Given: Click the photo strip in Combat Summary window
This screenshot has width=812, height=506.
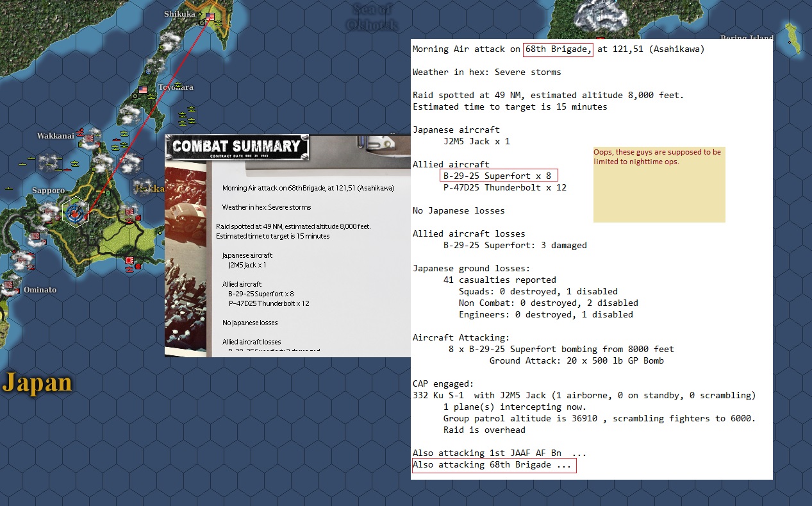Looking at the screenshot, I should point(186,258).
